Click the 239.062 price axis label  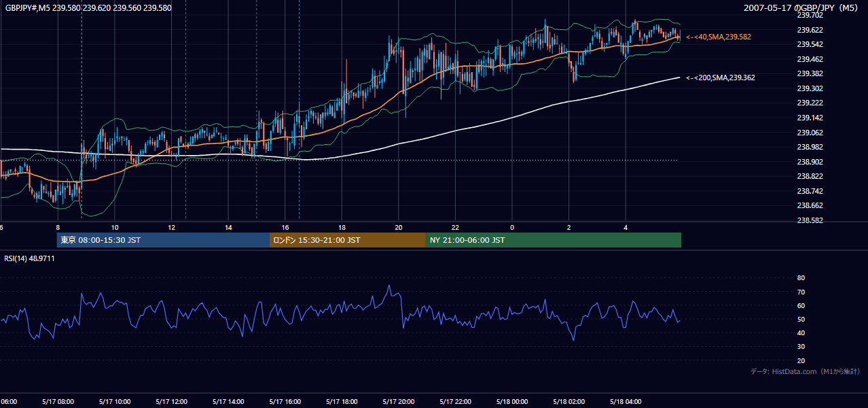810,133
